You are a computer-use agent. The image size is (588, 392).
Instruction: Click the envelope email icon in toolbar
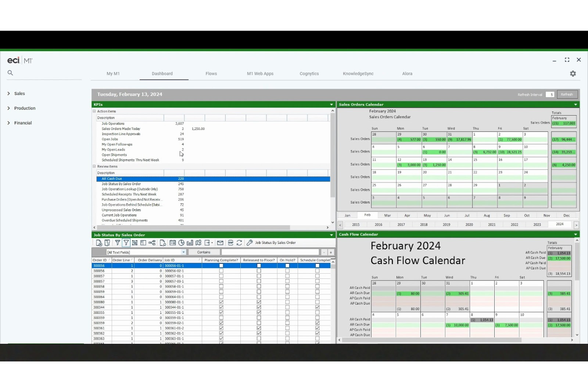(220, 243)
